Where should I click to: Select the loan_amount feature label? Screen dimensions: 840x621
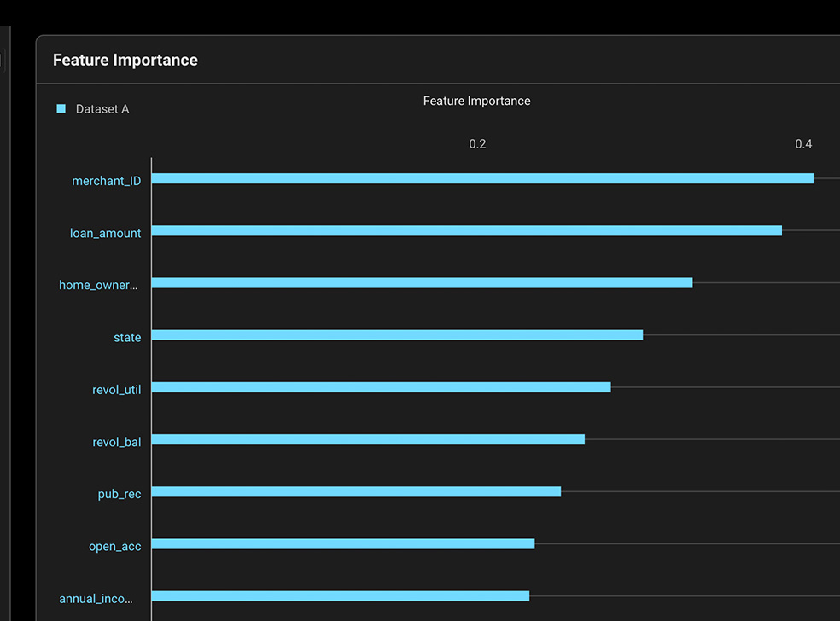(106, 233)
